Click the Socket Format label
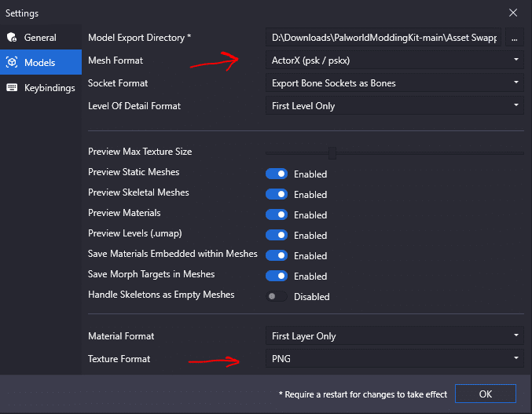 [118, 83]
